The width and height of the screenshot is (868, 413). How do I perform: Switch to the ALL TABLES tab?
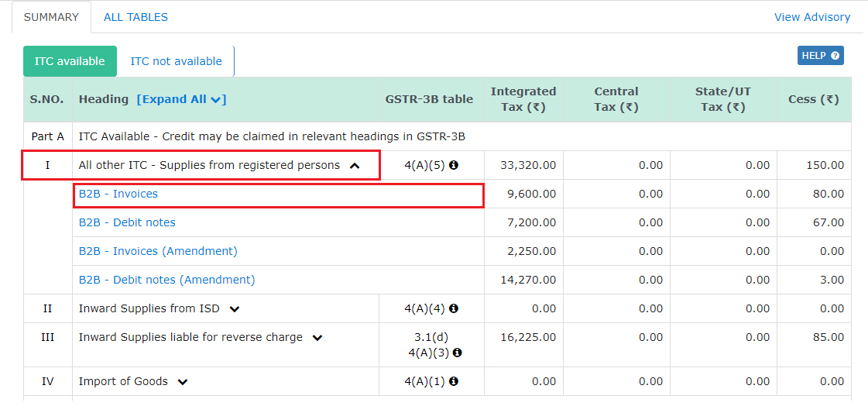click(x=136, y=17)
